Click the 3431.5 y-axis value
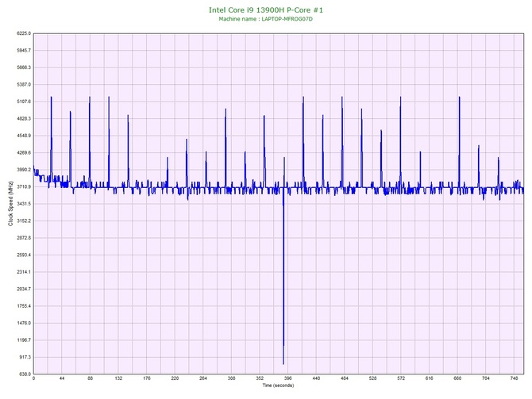 (x=24, y=204)
